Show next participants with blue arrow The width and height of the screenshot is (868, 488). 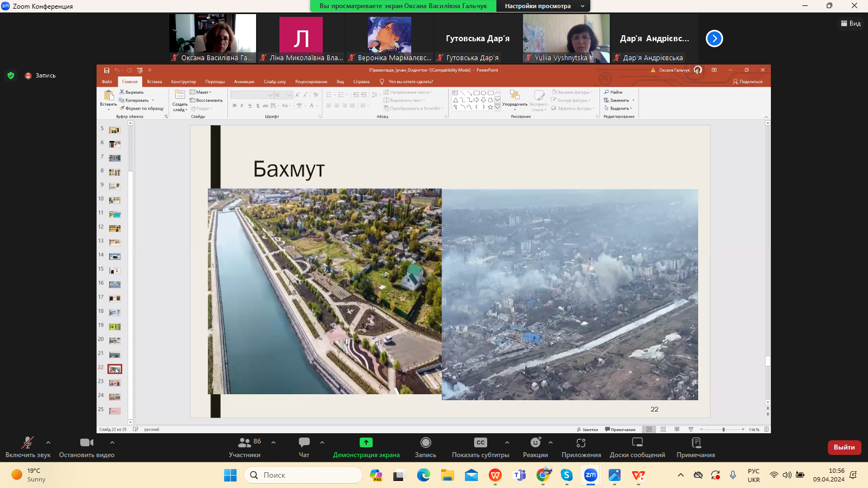pos(714,38)
